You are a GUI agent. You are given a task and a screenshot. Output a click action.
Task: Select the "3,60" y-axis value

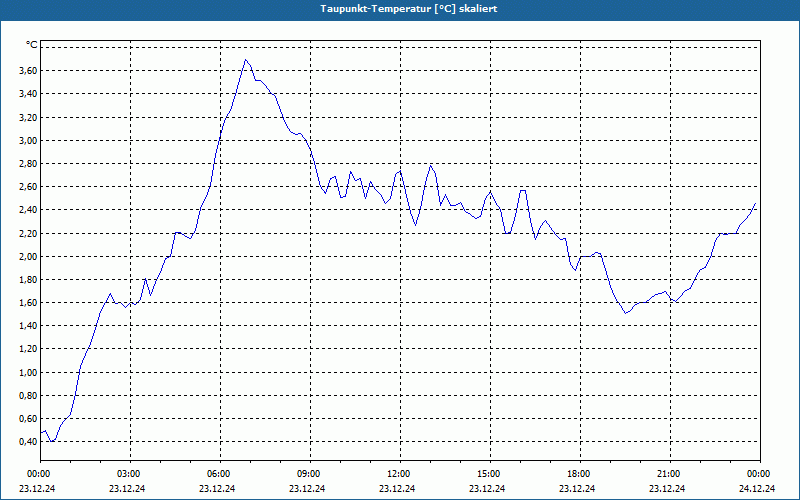pos(28,70)
